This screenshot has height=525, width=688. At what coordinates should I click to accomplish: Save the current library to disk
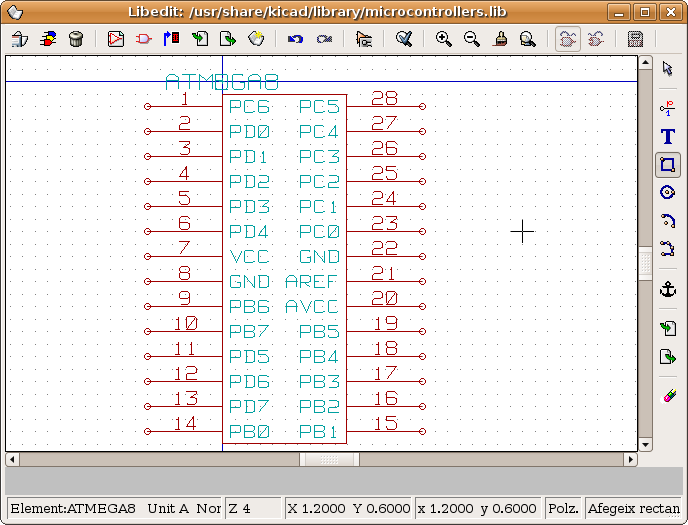click(19, 39)
